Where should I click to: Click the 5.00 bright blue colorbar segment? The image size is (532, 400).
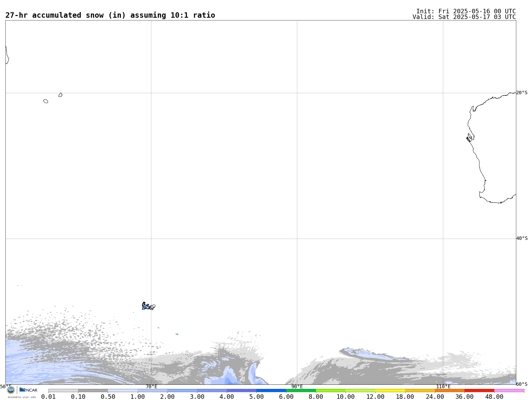click(x=271, y=391)
